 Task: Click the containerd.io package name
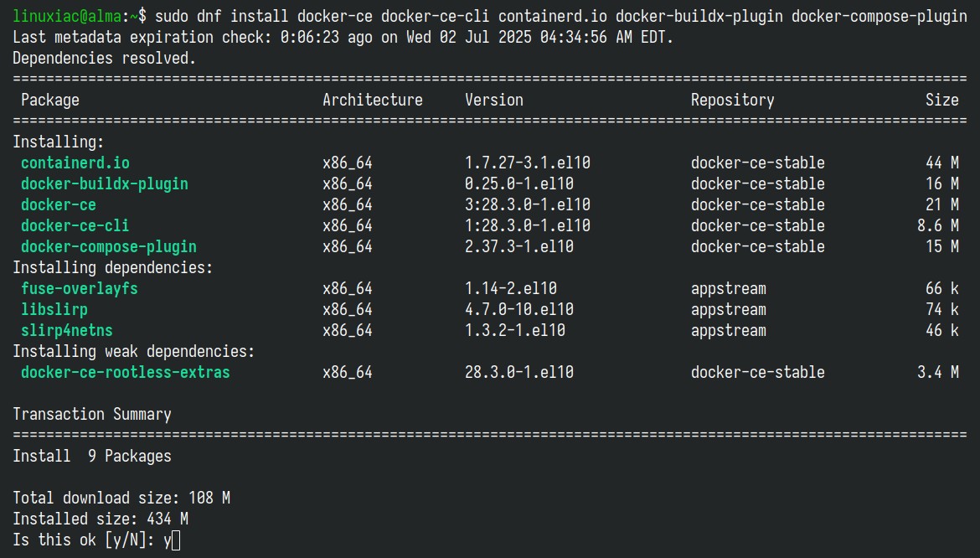pyautogui.click(x=75, y=163)
